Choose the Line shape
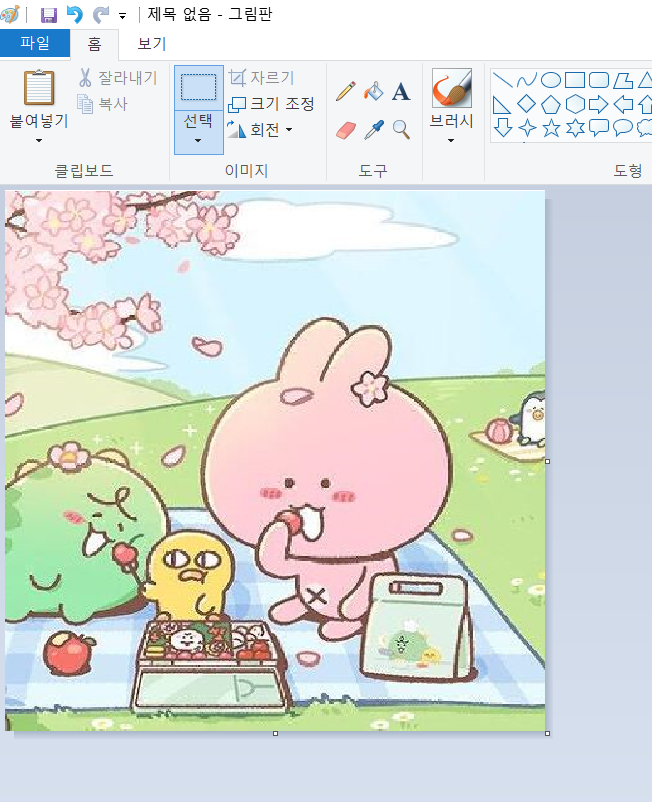The width and height of the screenshot is (652, 802). point(502,80)
